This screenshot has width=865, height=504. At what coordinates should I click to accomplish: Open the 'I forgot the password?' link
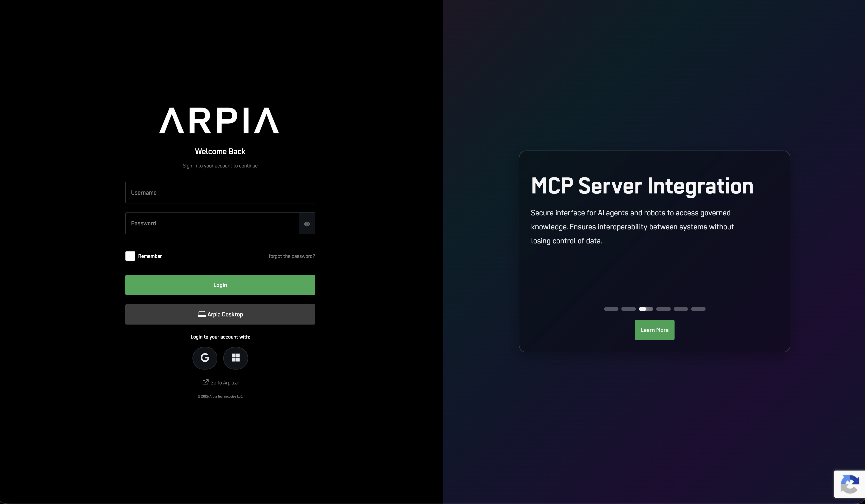click(x=290, y=256)
